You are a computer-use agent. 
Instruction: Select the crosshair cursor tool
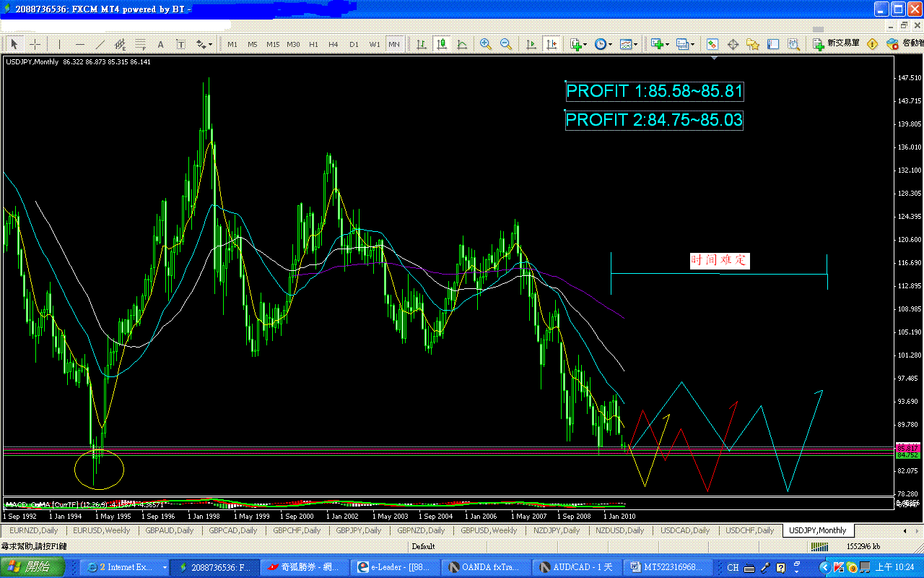35,44
